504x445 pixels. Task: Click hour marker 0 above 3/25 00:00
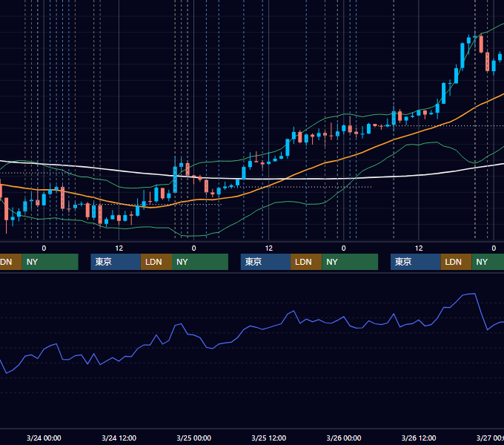194,248
